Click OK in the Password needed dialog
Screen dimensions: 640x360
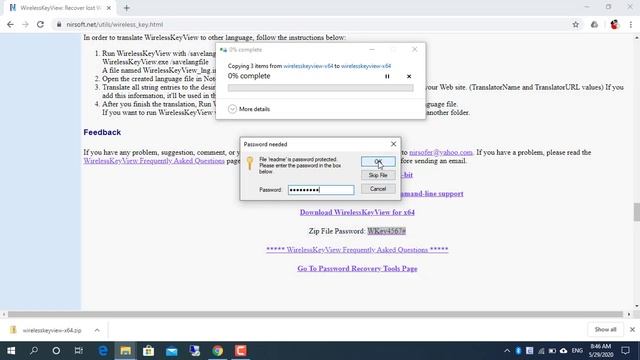[378, 162]
